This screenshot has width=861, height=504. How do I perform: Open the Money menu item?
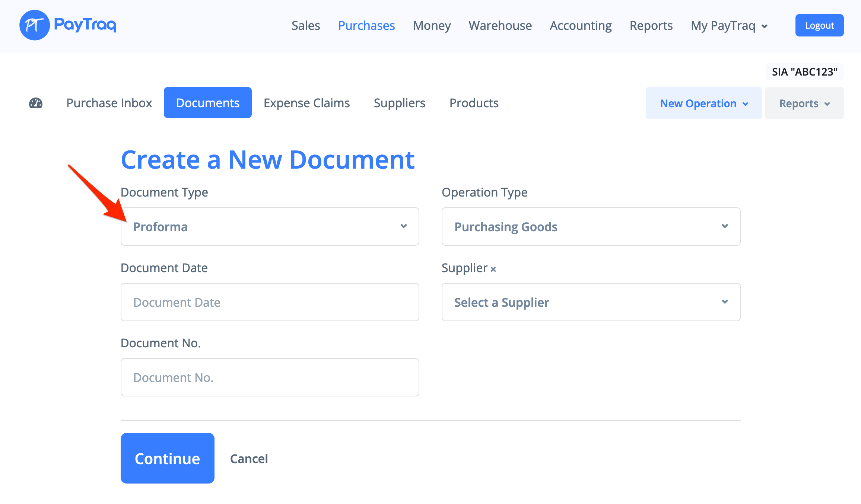click(432, 26)
